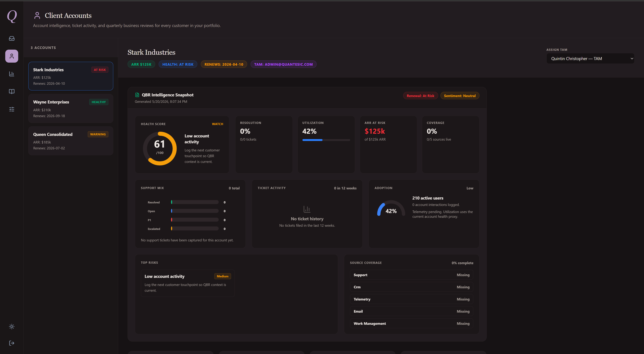Click the Low adoption label
This screenshot has width=644, height=354.
[470, 188]
